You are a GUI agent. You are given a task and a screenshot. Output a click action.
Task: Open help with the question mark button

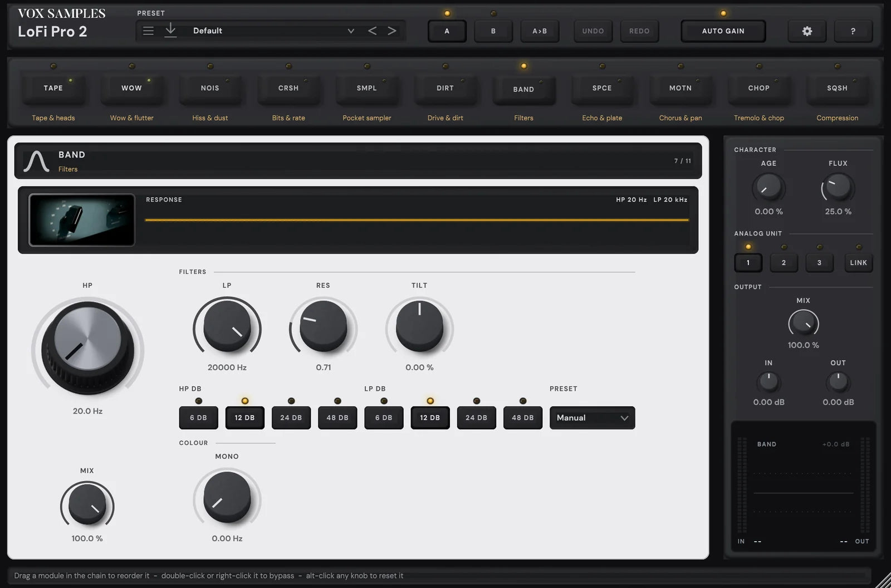pyautogui.click(x=853, y=31)
